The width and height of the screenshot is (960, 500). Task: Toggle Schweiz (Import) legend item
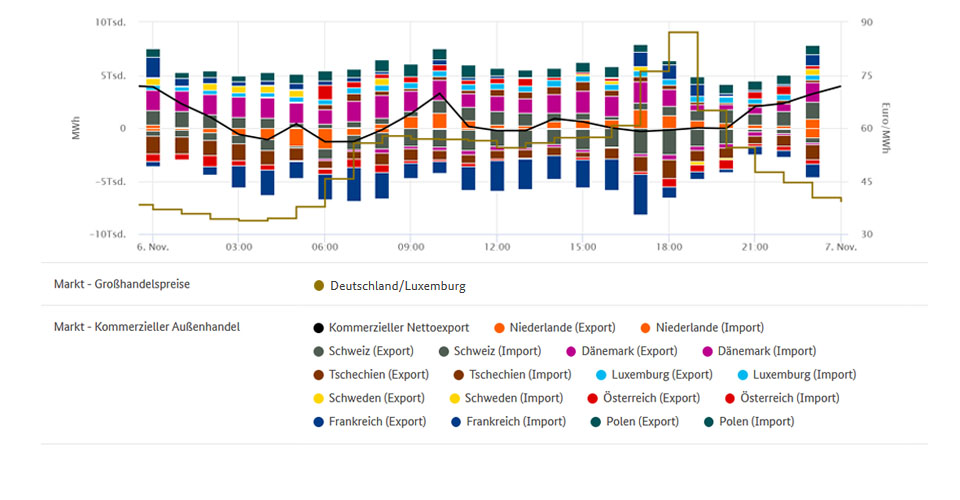(490, 351)
